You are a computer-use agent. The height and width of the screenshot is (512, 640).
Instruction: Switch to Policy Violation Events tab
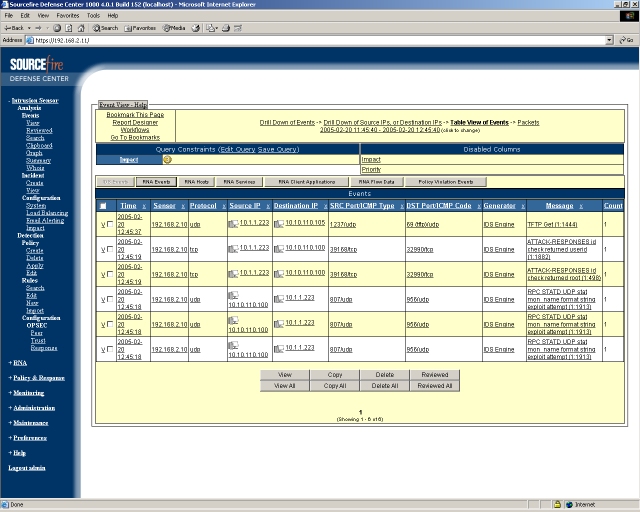[x=446, y=182]
